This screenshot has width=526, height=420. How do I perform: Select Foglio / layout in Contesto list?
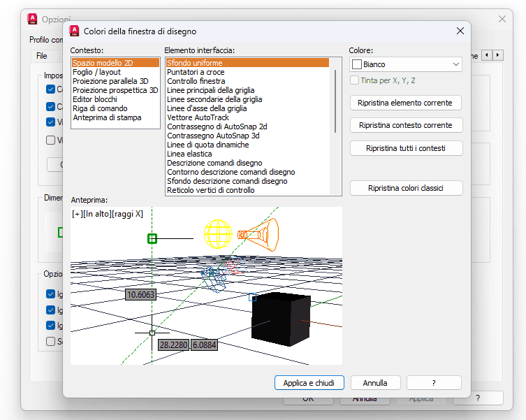click(x=96, y=72)
